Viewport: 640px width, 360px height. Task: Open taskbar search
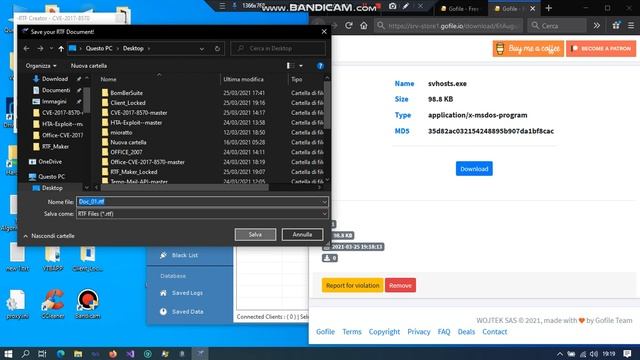point(25,353)
